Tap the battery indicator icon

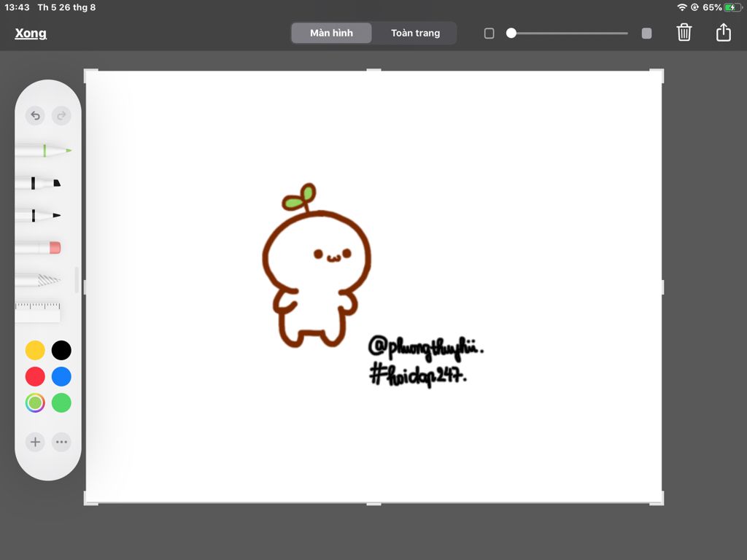[x=732, y=7]
